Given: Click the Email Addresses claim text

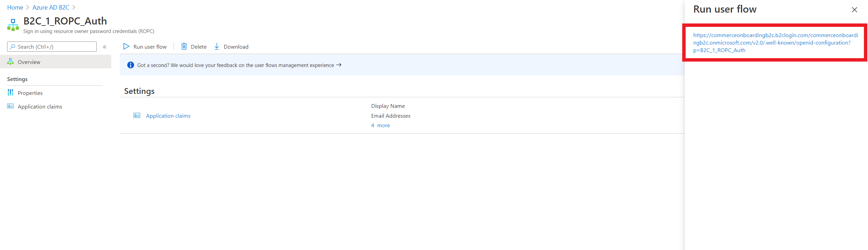Looking at the screenshot, I should (391, 116).
